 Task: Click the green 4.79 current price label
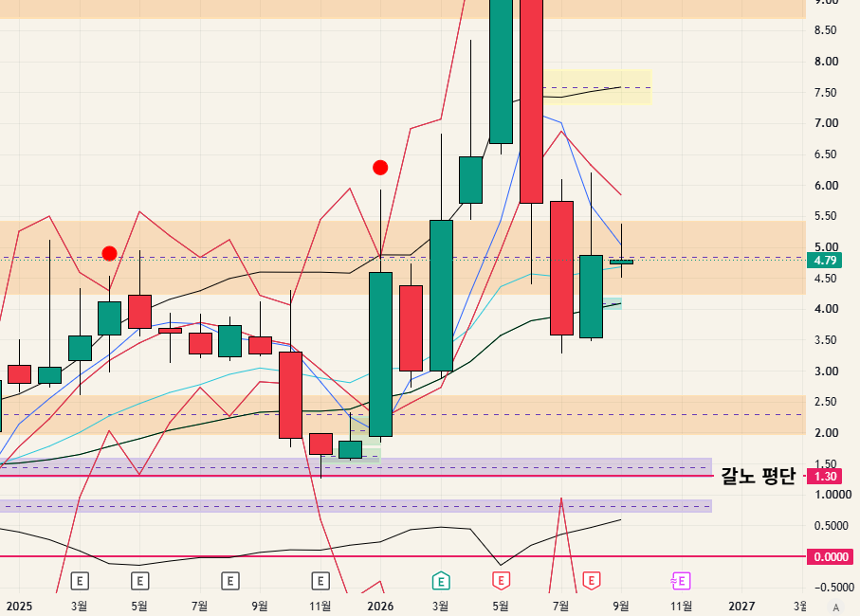[824, 261]
